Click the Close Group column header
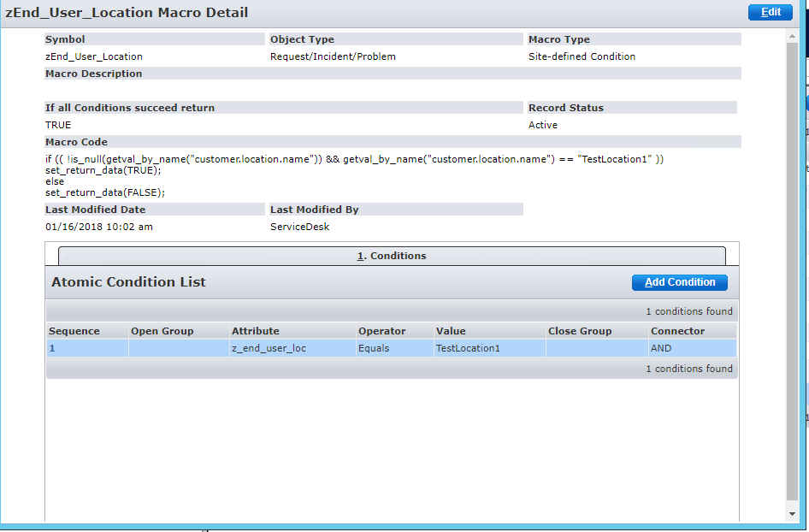The height and width of the screenshot is (532, 809). click(580, 331)
